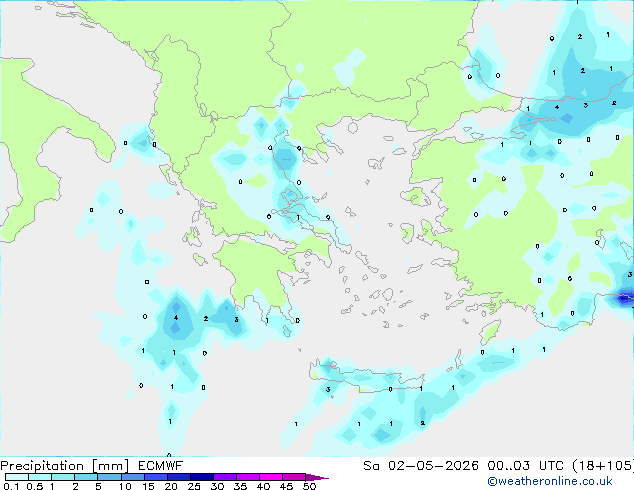Click legend scale label '10'

coord(125,486)
